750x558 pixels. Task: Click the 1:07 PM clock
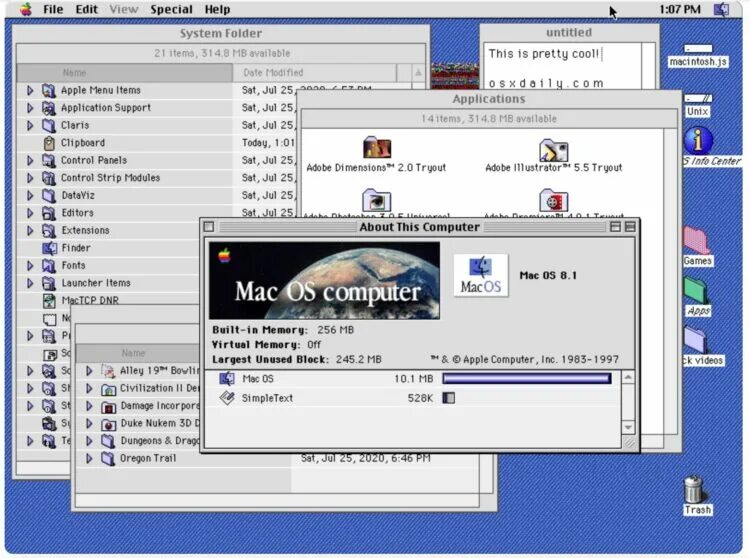pos(680,10)
